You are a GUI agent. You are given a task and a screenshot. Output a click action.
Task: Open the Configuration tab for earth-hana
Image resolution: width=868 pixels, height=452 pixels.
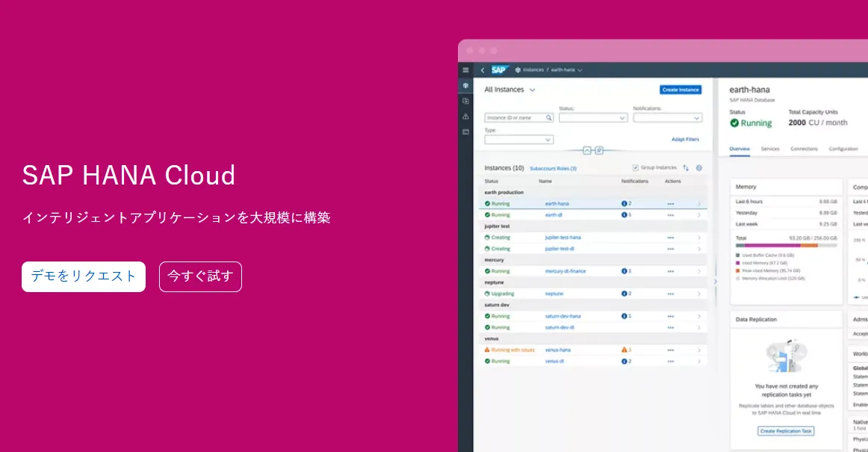tap(843, 149)
